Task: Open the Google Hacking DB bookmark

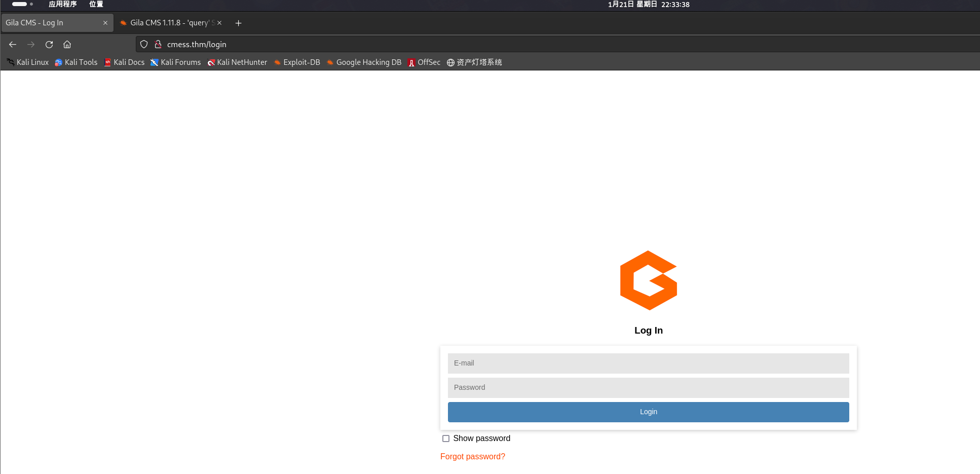Action: (x=364, y=62)
